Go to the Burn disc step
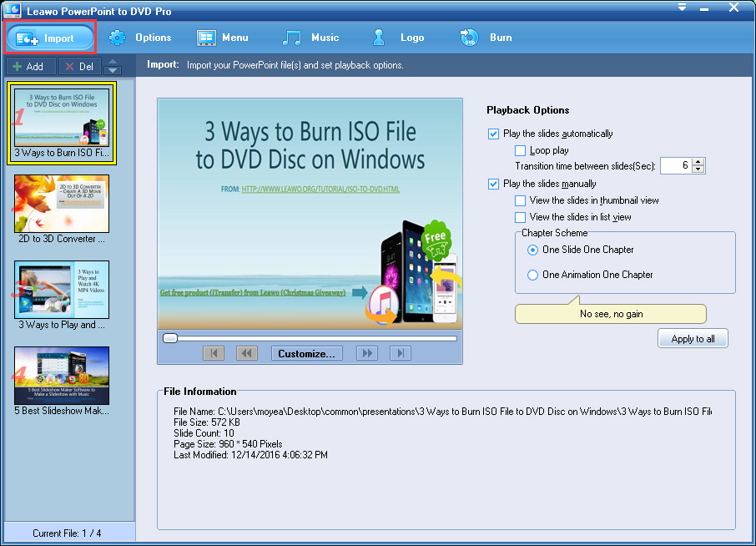Image resolution: width=756 pixels, height=546 pixels. 485,38
